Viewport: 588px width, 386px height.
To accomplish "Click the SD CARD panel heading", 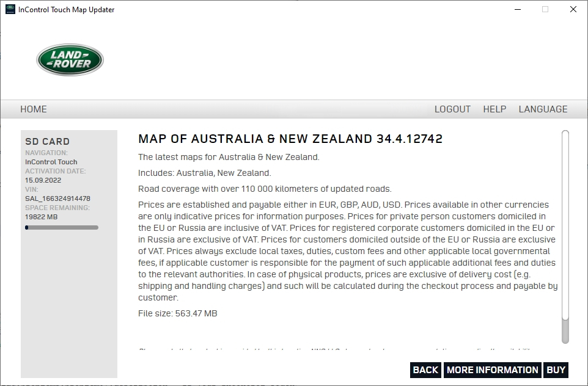I will pyautogui.click(x=47, y=141).
